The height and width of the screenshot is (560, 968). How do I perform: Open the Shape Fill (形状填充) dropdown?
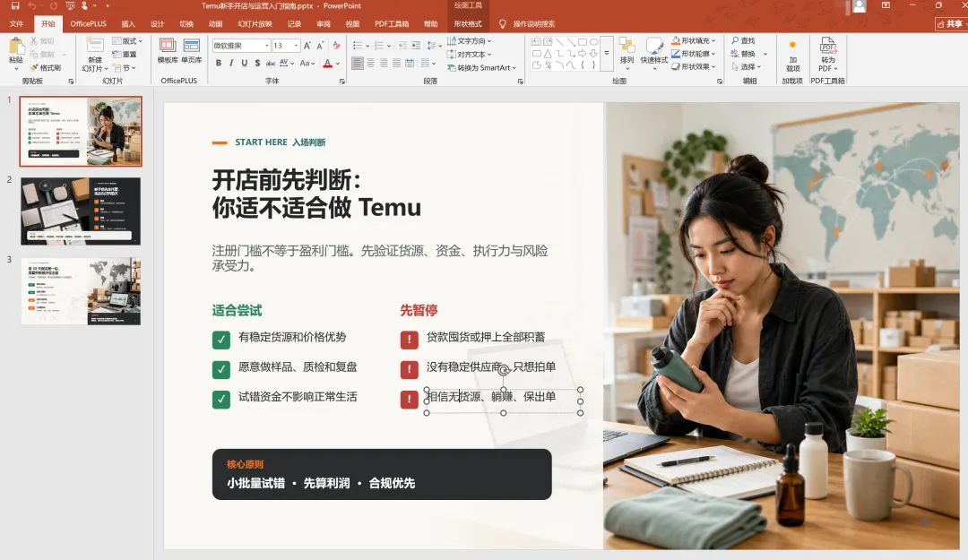[693, 40]
